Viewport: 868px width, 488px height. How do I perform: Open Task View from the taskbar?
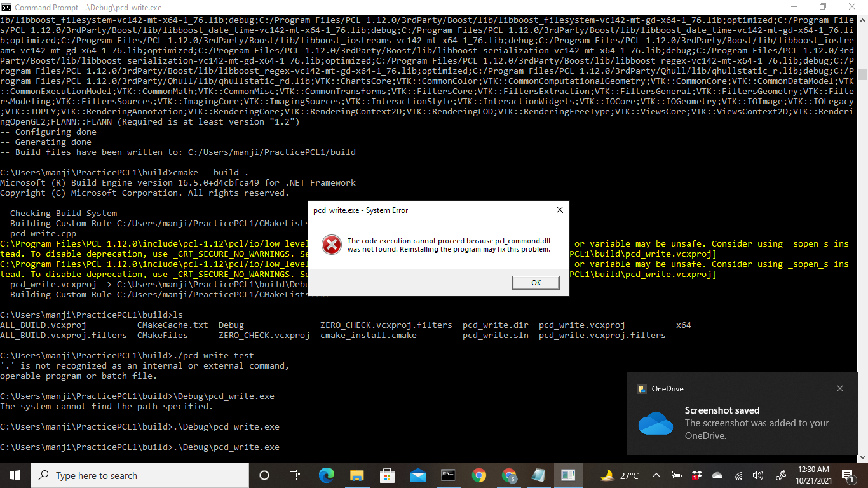(x=293, y=475)
